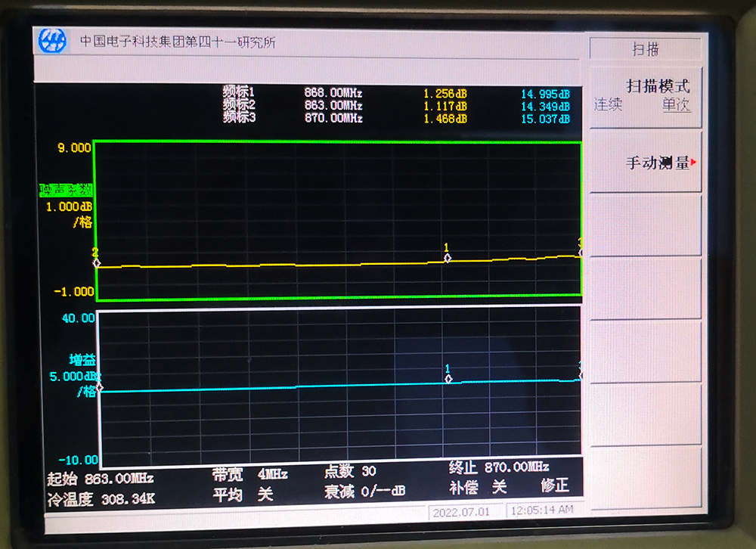Click the 起始 863.00MHz start frequency field
This screenshot has width=756, height=549.
coord(101,479)
